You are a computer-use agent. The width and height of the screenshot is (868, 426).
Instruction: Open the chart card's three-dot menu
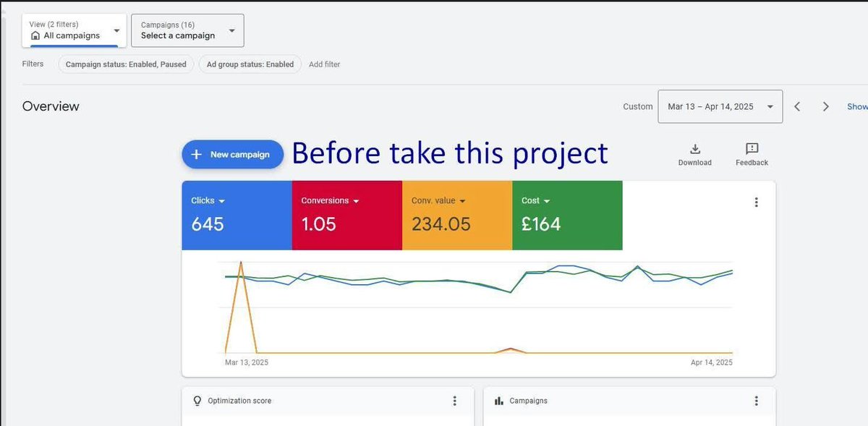[x=757, y=202]
